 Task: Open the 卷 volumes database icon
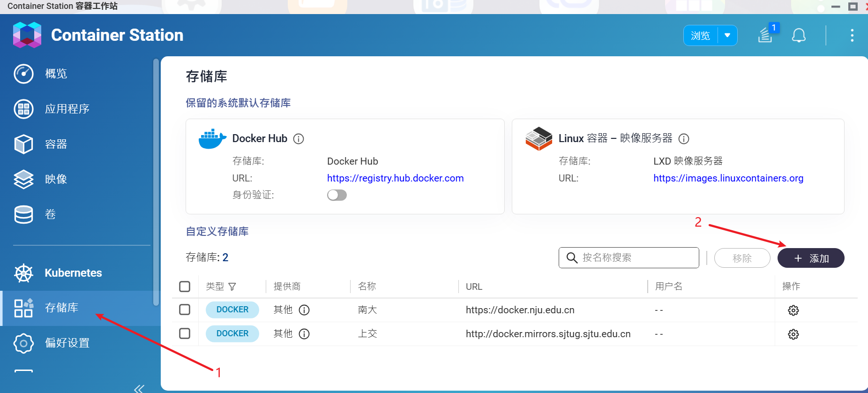[x=23, y=214]
